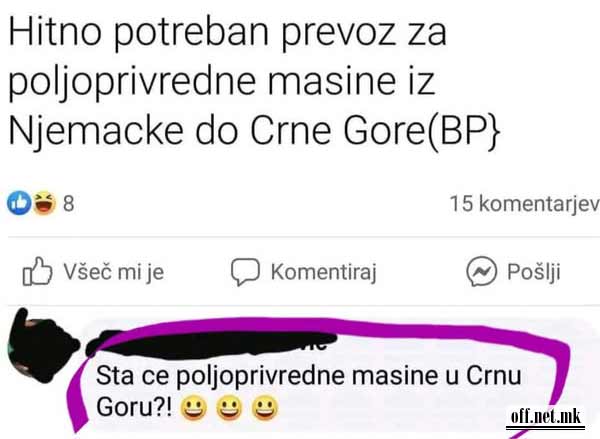Image resolution: width=600 pixels, height=439 pixels.
Task: Click the Messenger send icon
Action: click(482, 271)
